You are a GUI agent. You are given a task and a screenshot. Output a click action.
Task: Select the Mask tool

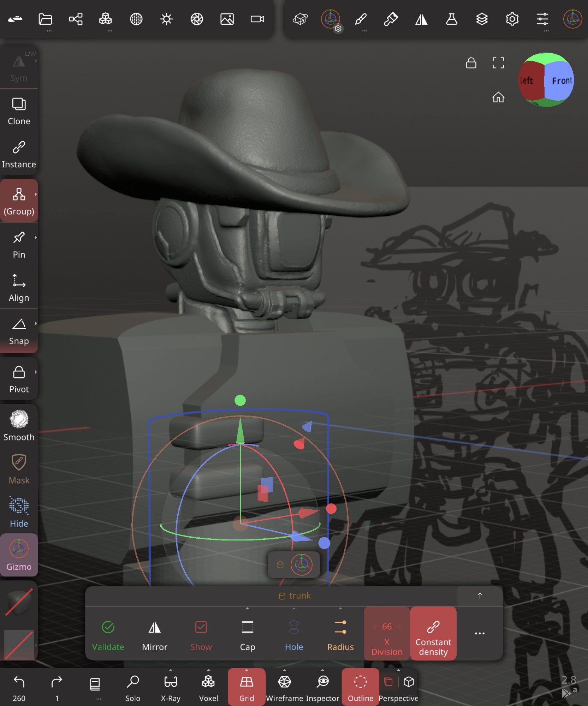[x=19, y=469]
